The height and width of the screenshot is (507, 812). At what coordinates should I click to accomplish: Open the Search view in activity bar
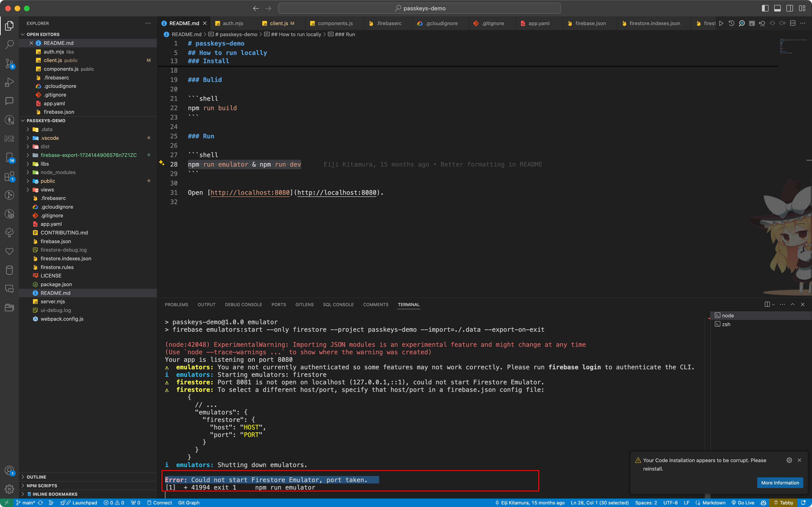tap(9, 44)
